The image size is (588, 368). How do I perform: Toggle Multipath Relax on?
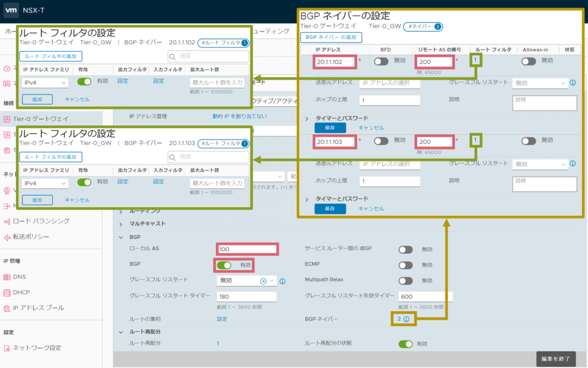pyautogui.click(x=407, y=281)
